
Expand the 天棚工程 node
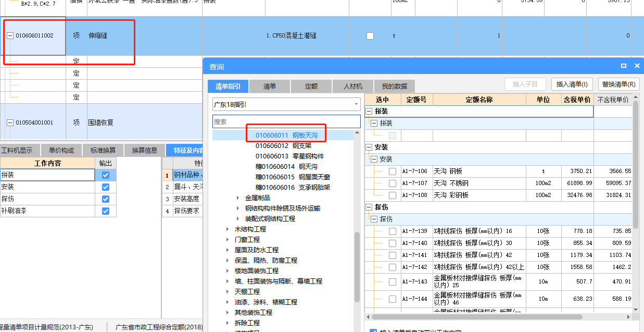click(x=228, y=292)
